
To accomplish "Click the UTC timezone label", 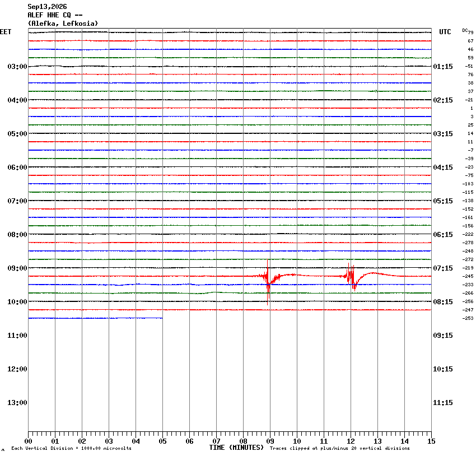I will (x=445, y=32).
